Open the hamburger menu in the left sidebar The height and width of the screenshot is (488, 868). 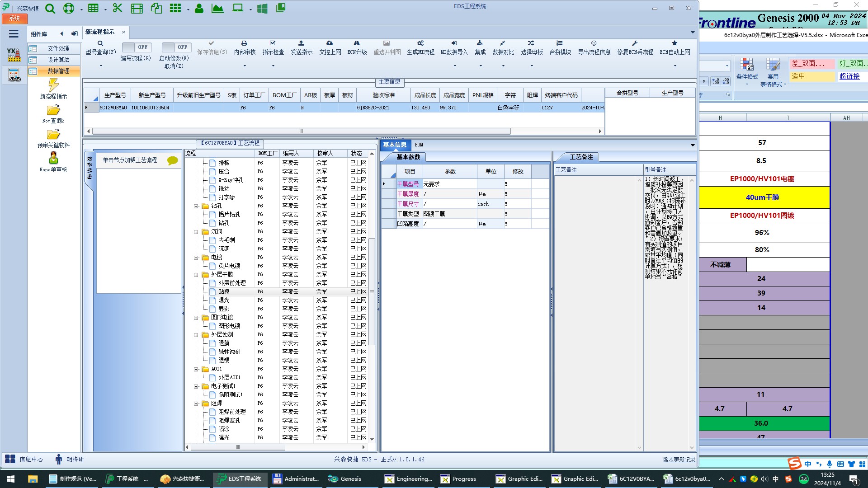click(14, 33)
